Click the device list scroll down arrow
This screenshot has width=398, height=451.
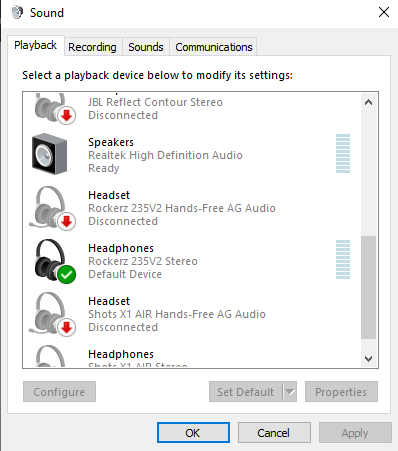click(x=368, y=359)
